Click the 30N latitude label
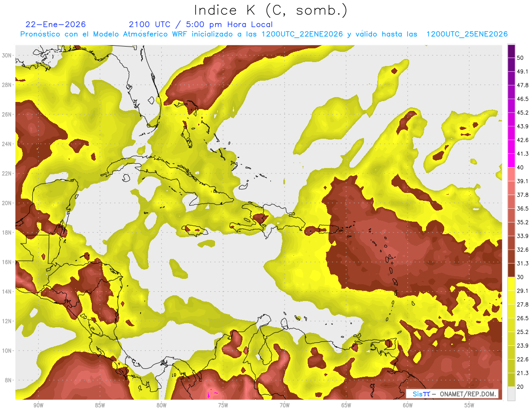This screenshot has height=411, width=532. [x=7, y=55]
